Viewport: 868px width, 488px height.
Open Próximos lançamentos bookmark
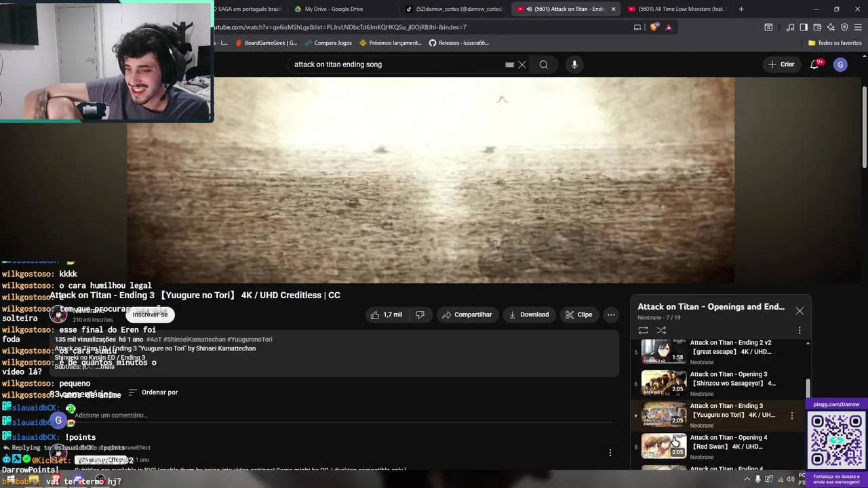point(391,43)
